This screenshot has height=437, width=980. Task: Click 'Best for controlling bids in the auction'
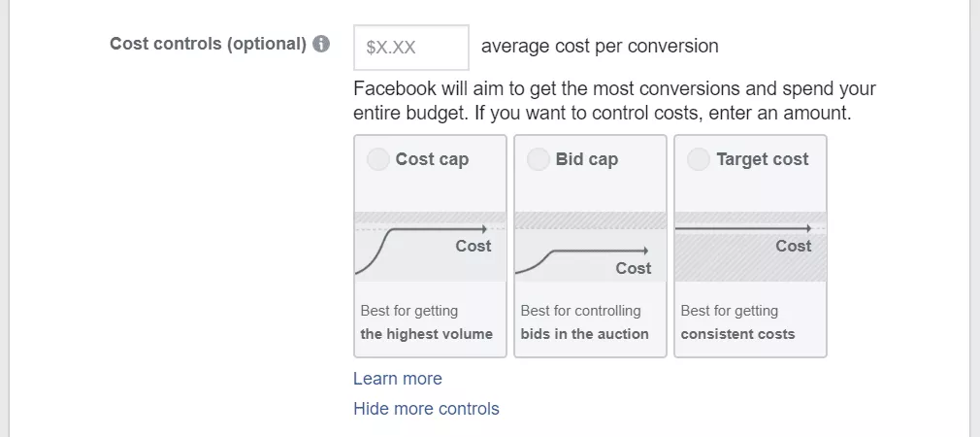tap(584, 322)
